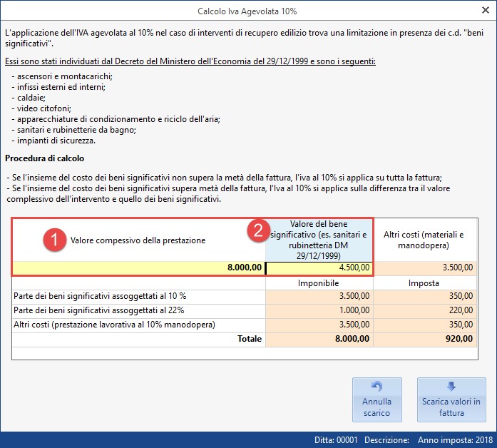Click the Procedura di calcolo heading
Image resolution: width=497 pixels, height=448 pixels.
(x=44, y=158)
